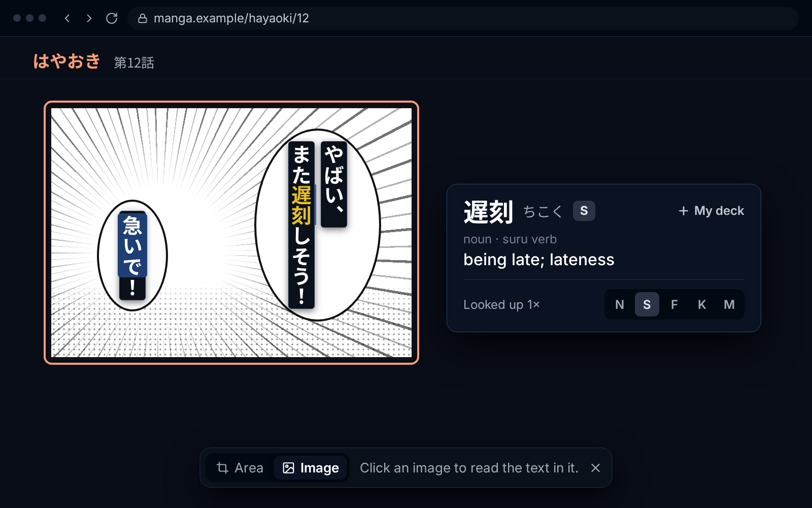Click the やばい、 text line
This screenshot has height=508, width=812.
334,184
